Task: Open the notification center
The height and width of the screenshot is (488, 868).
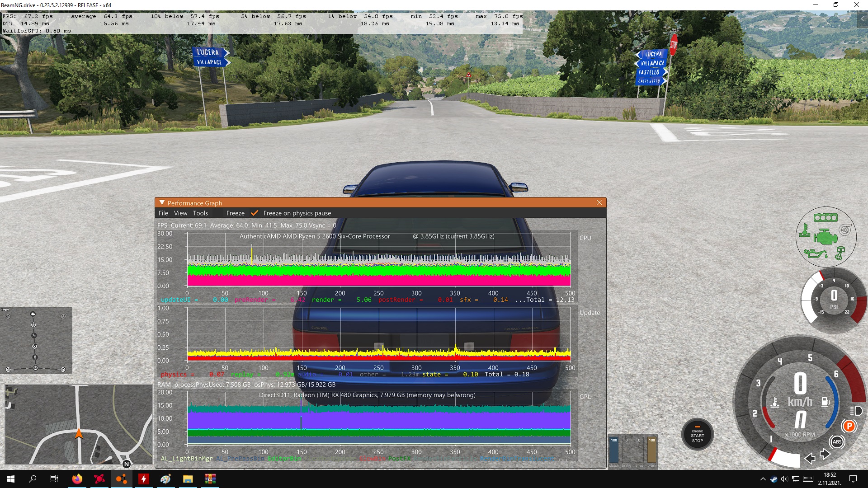Action: (x=853, y=479)
